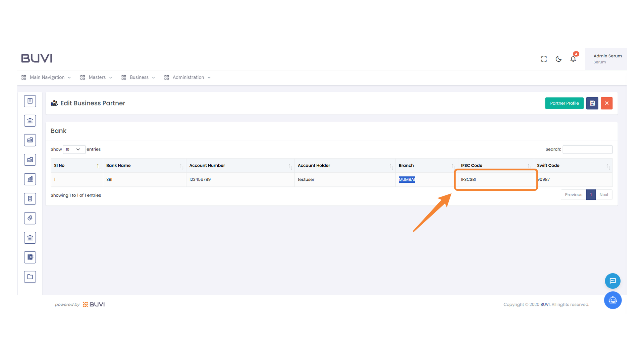Screen dimensions: 644x362
Task: Click the document list sidebar icon
Action: pos(30,101)
